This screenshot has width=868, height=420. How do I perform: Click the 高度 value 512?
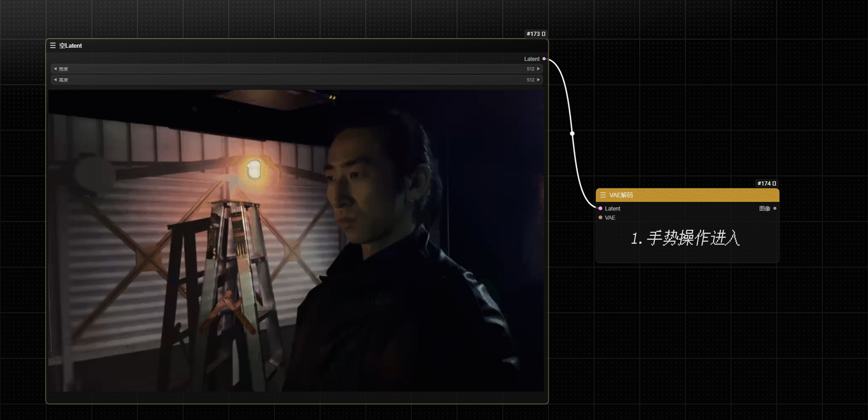[530, 79]
